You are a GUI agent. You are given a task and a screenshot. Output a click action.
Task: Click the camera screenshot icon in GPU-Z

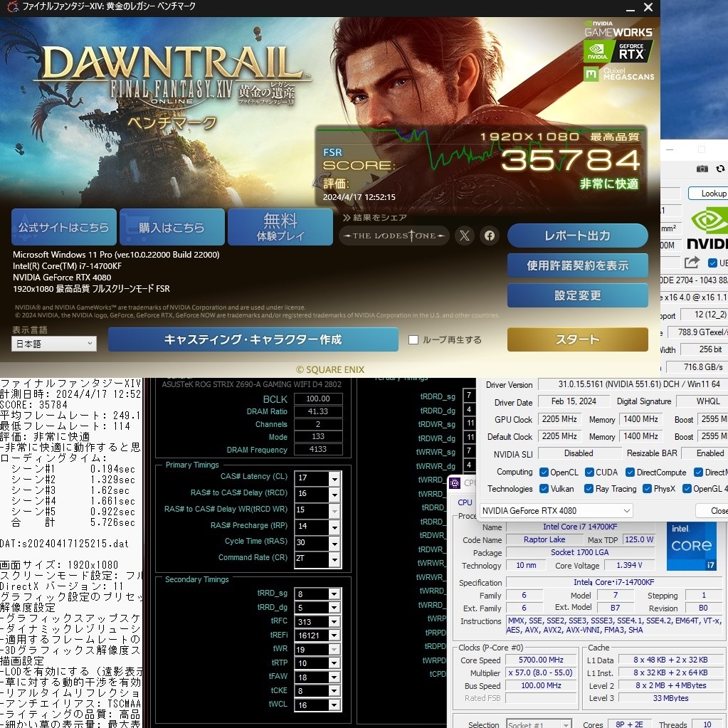click(x=701, y=168)
